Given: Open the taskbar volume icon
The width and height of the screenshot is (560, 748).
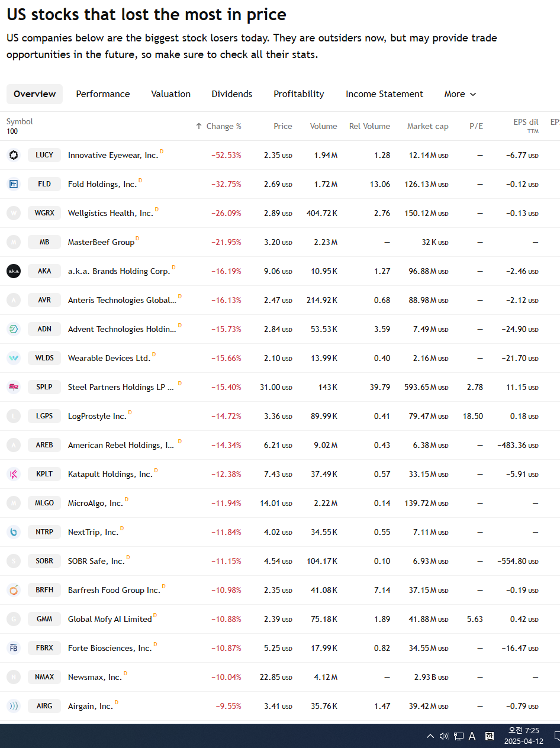Looking at the screenshot, I should [x=444, y=736].
